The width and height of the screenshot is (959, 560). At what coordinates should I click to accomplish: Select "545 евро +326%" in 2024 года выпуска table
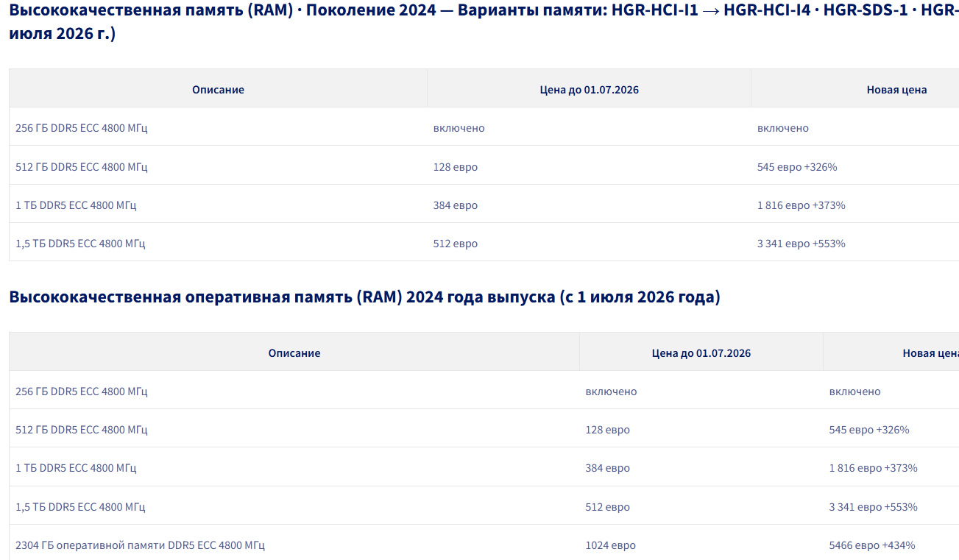869,430
